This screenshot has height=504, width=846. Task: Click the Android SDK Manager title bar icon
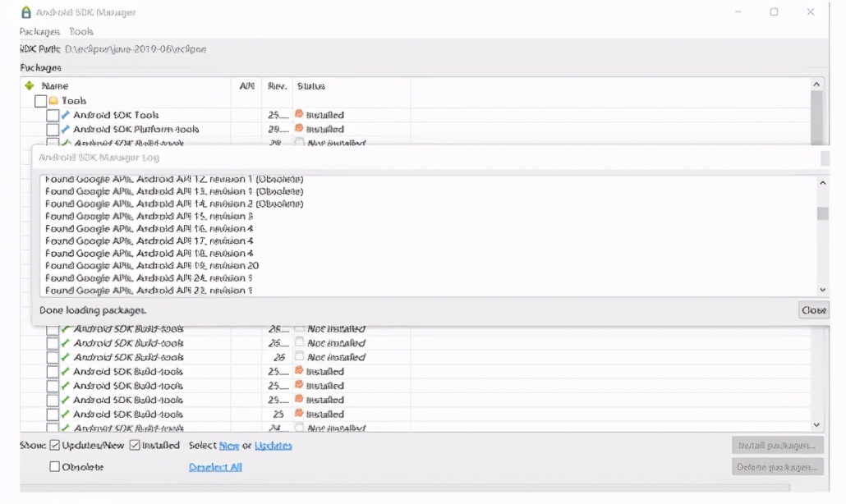coord(26,12)
